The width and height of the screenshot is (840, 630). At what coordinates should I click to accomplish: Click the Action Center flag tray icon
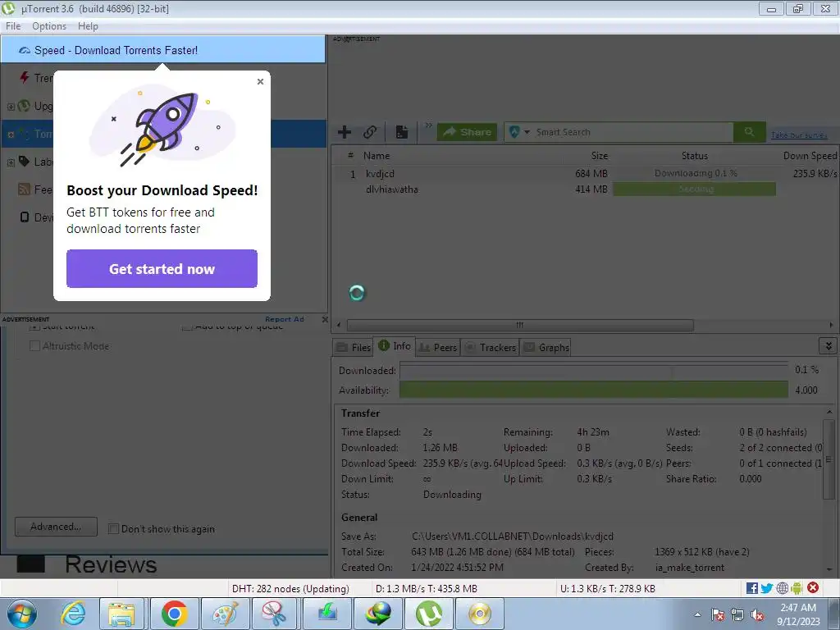click(718, 615)
